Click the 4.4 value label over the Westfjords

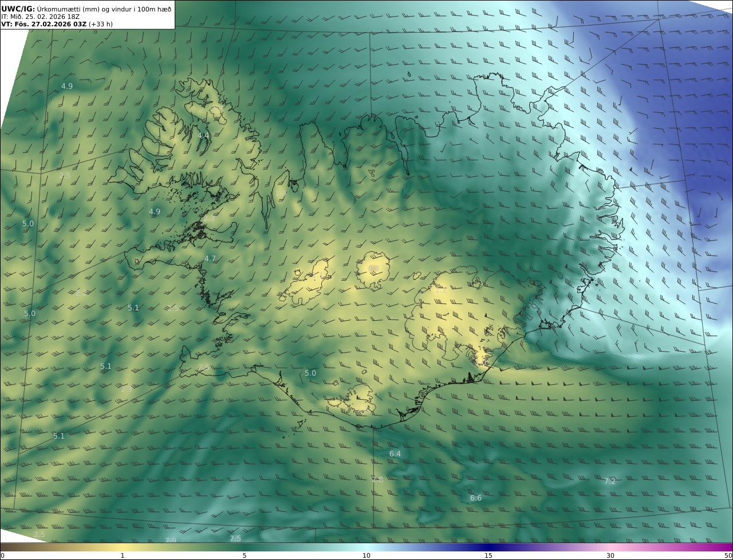pos(203,135)
